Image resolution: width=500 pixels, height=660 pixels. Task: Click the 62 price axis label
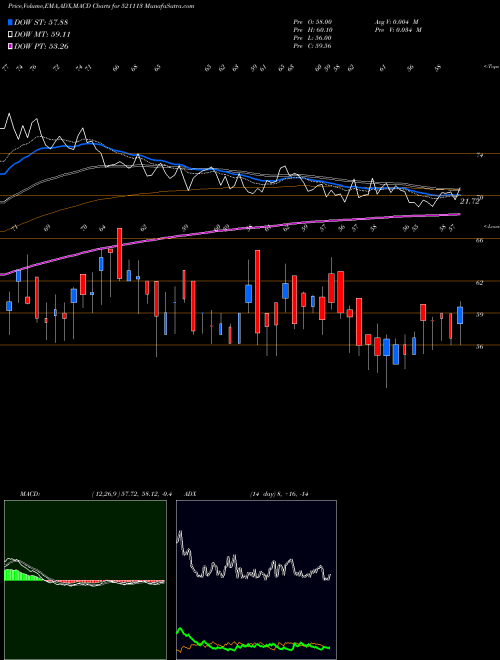(x=479, y=283)
